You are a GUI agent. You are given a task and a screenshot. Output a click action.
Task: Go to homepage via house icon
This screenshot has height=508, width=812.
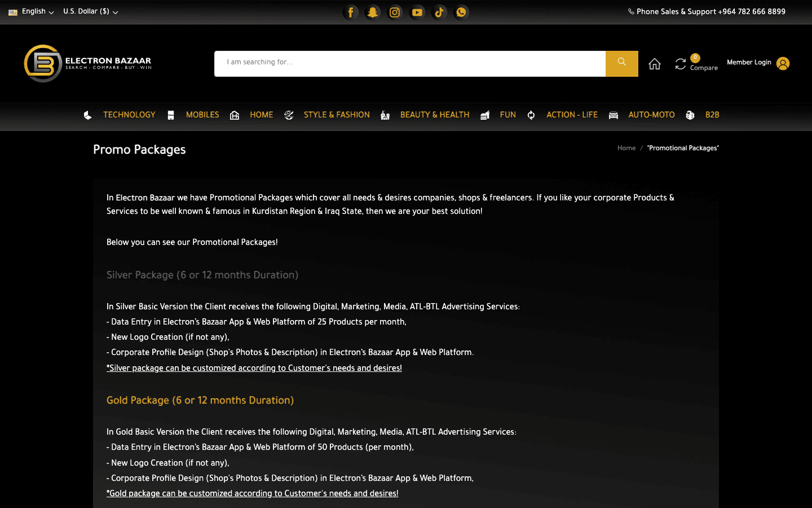click(x=655, y=64)
